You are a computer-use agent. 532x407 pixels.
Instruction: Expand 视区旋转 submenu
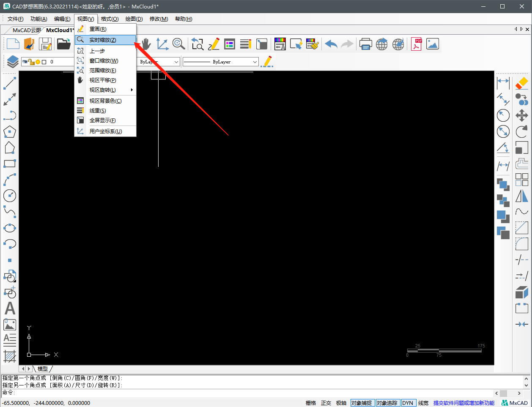point(105,90)
